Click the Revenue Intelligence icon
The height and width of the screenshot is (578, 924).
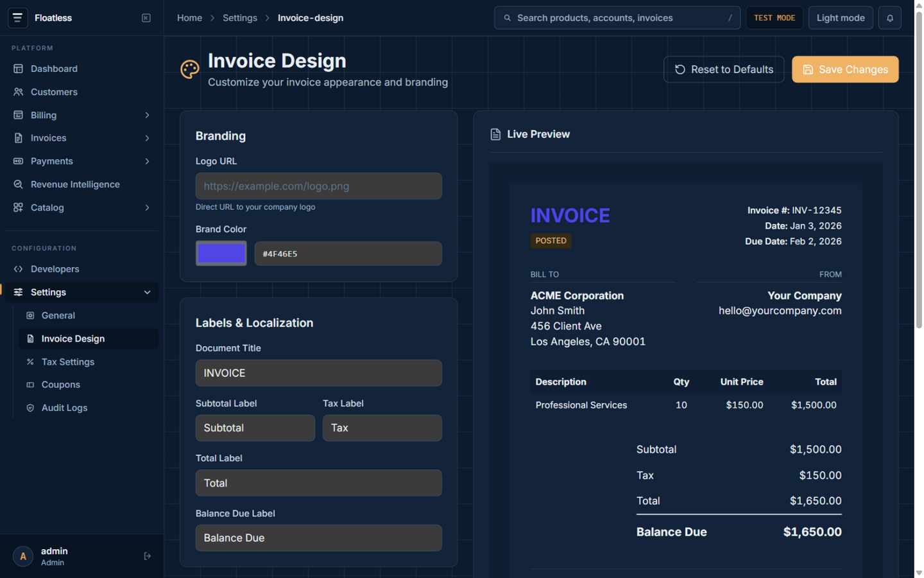(18, 184)
